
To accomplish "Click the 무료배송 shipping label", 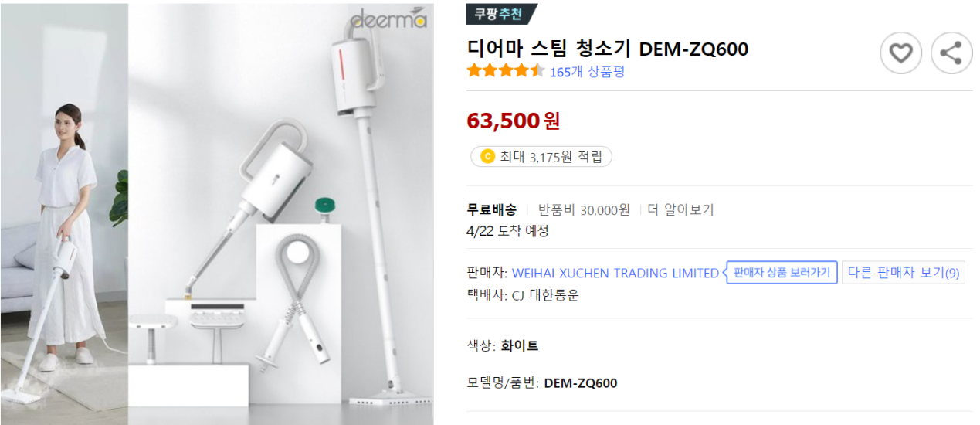I will click(x=491, y=209).
